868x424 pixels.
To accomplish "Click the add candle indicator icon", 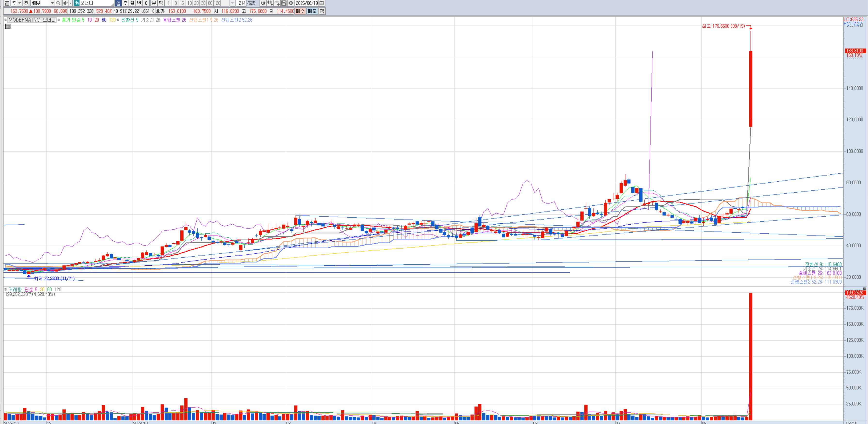I will click(270, 3).
